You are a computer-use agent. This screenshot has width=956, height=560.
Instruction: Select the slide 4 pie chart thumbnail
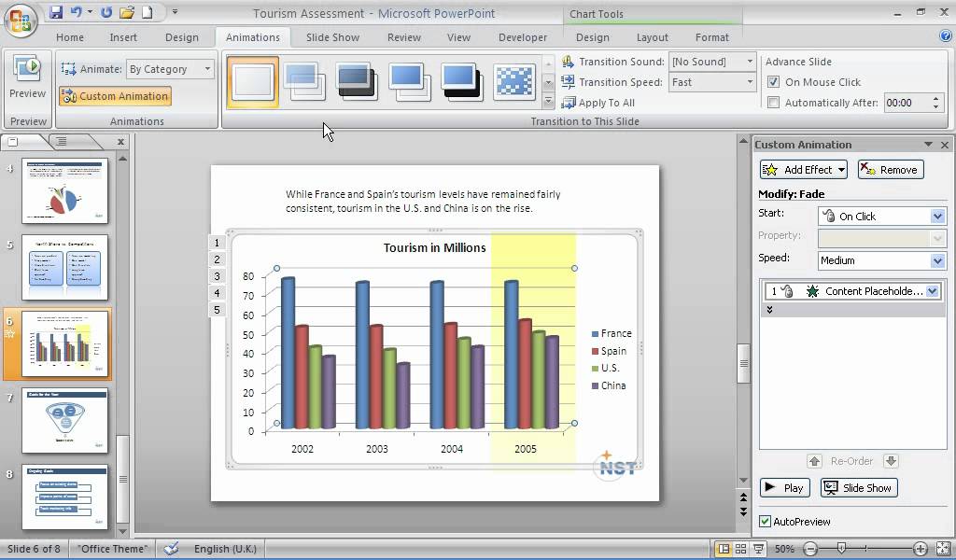64,190
